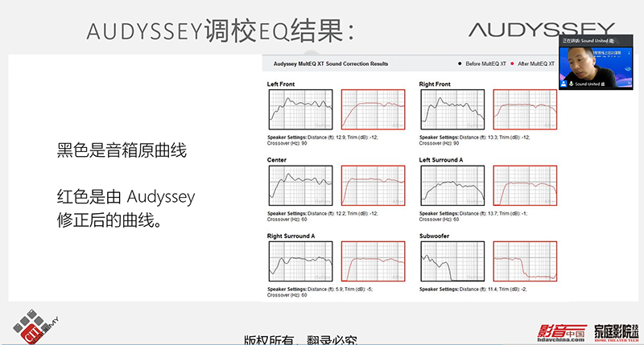Click the presenter webcam video thumbnail
Viewport: 644px width, 345px height.
(x=596, y=63)
